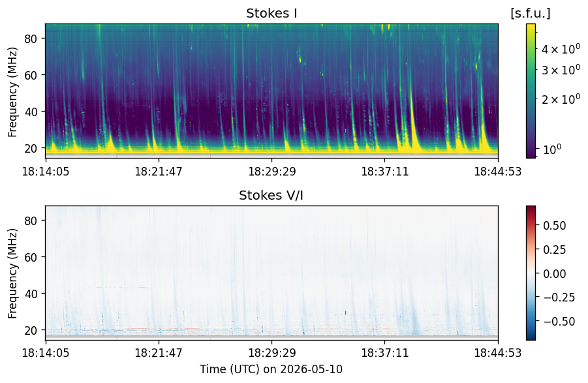Click the 18:14:05 tick label under Stokes I
Viewport: 588px width, 383px height.
click(46, 172)
